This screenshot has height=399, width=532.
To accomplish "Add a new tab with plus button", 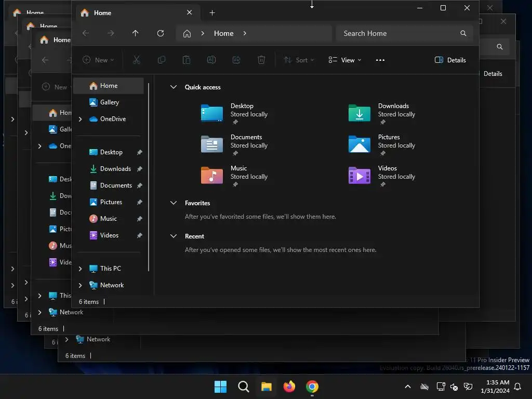I will tap(212, 13).
